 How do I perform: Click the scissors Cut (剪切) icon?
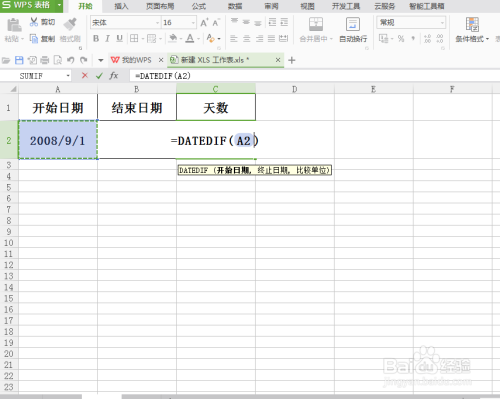(x=34, y=22)
